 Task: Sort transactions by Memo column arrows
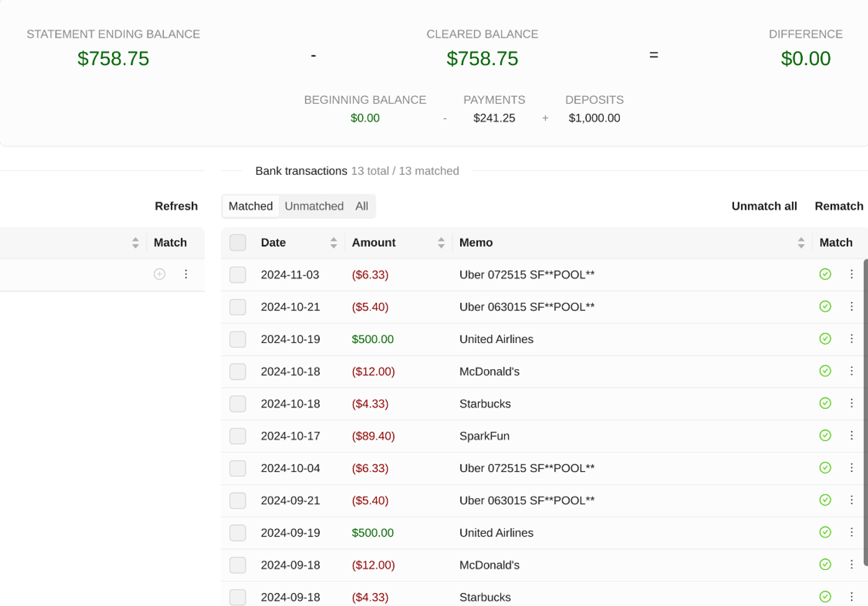click(x=801, y=243)
